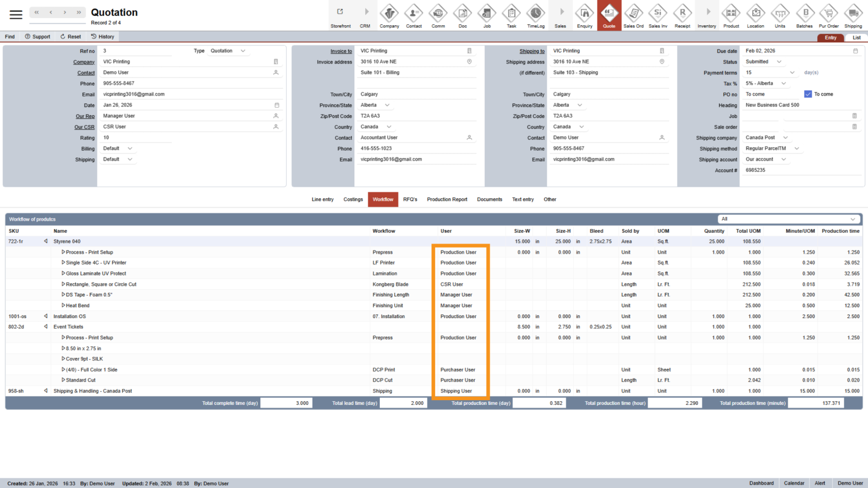Open the Dashboard from the bottom bar
The height and width of the screenshot is (488, 868).
click(761, 483)
